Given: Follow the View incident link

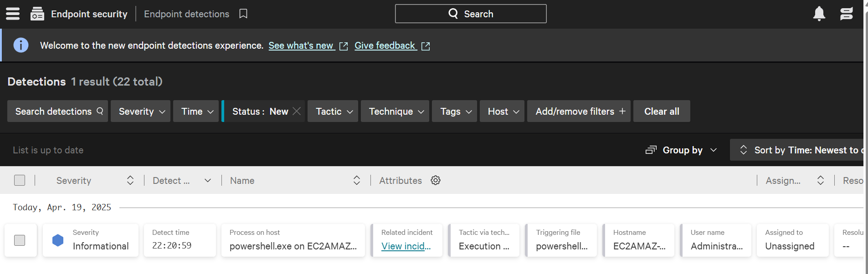Looking at the screenshot, I should click(x=406, y=246).
